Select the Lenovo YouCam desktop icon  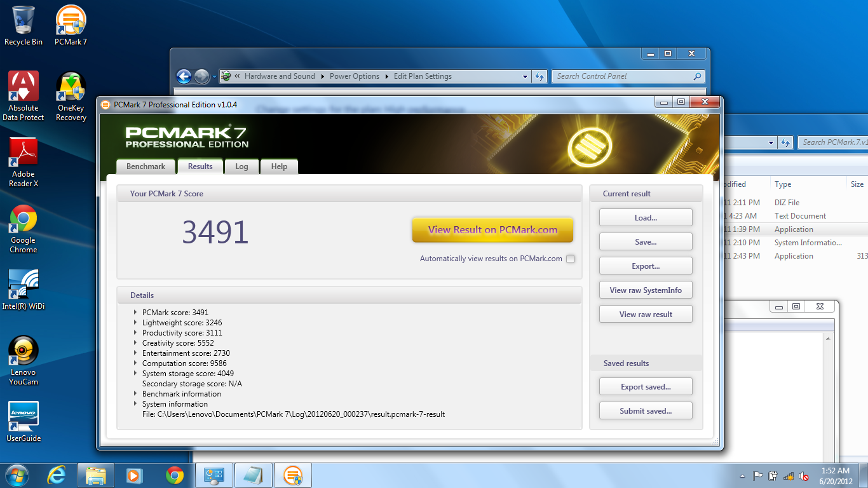24,360
